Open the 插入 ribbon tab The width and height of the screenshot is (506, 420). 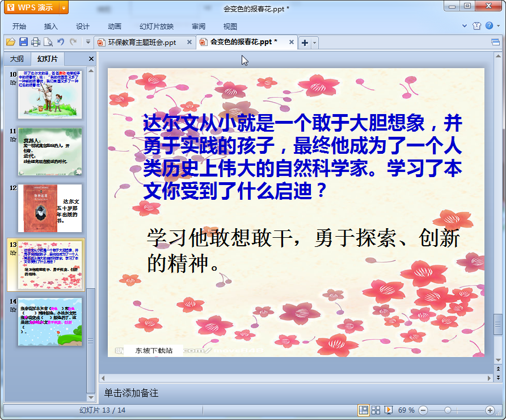(x=50, y=26)
